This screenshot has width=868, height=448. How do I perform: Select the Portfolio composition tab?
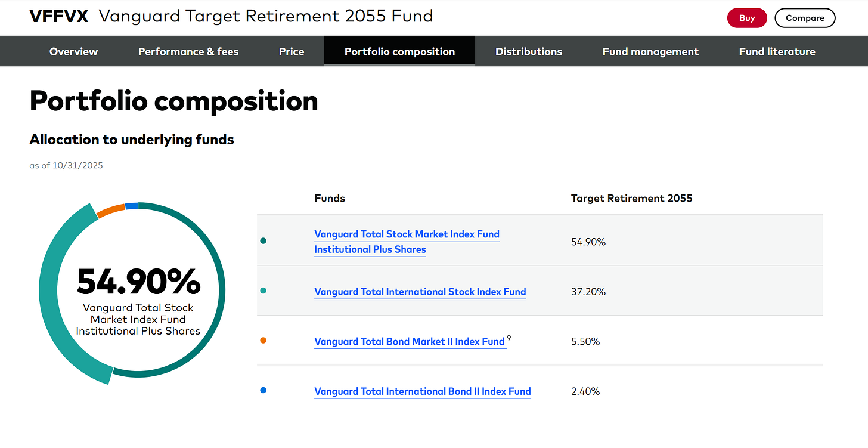(399, 52)
